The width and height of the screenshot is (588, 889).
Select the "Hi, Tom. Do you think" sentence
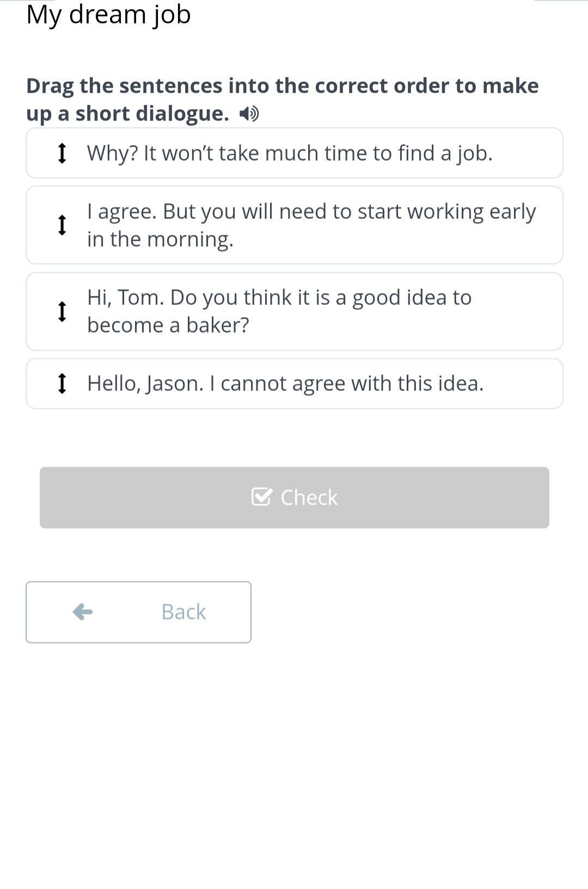click(279, 298)
